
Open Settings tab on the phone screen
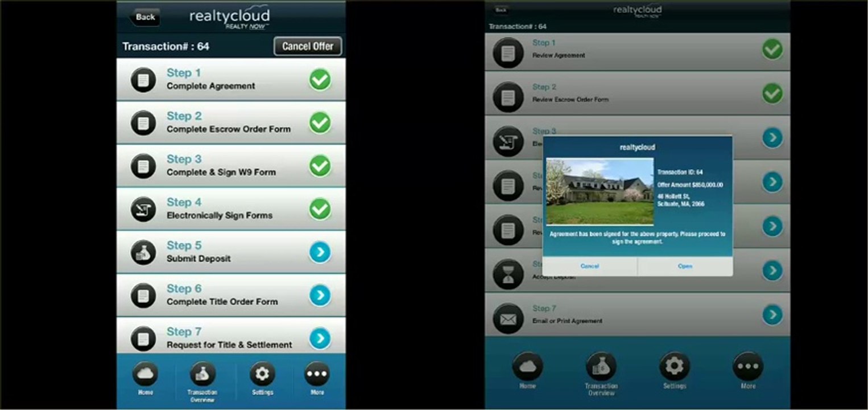(x=262, y=378)
